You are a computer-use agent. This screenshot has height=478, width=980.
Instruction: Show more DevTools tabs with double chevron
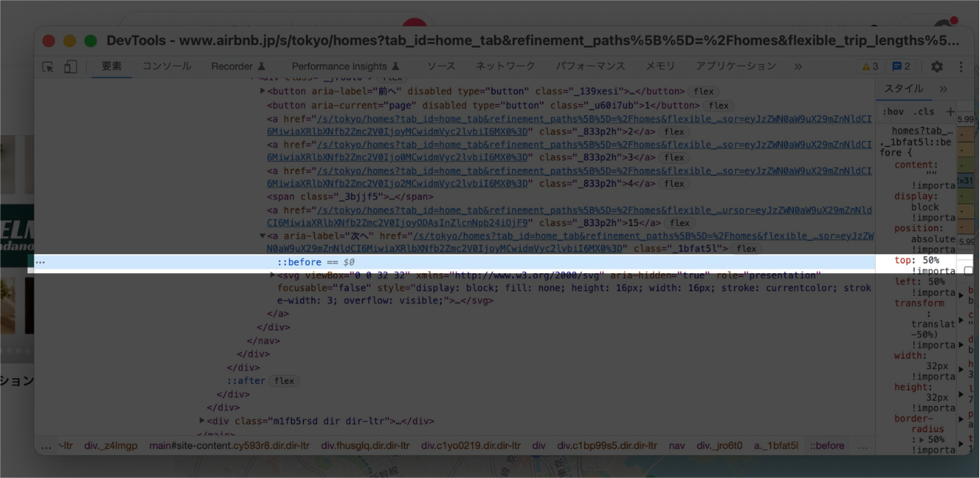(x=798, y=66)
